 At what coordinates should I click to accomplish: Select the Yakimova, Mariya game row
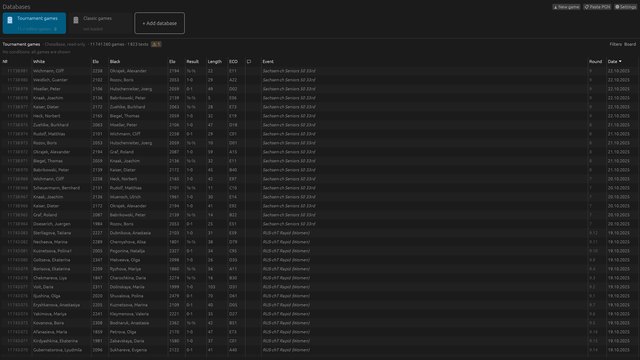click(x=320, y=314)
